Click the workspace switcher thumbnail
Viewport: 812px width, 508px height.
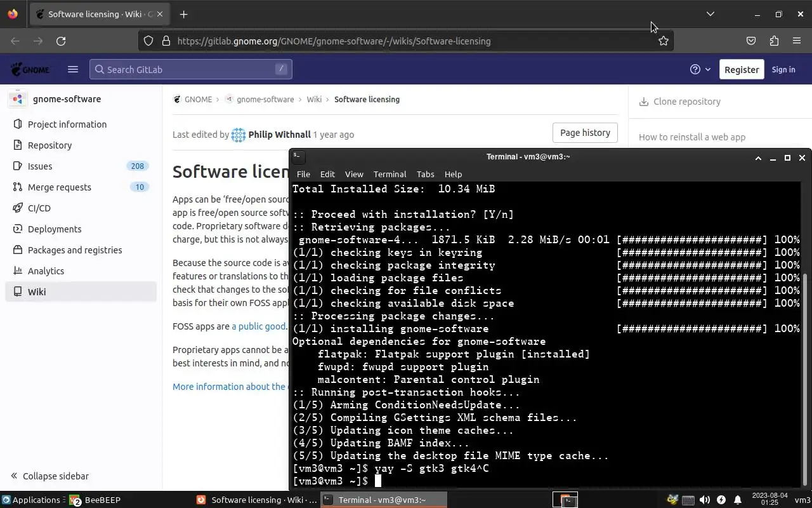click(565, 500)
